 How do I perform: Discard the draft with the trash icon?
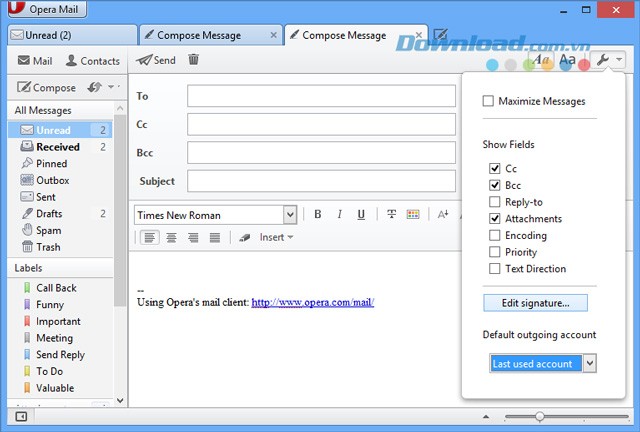(x=193, y=60)
